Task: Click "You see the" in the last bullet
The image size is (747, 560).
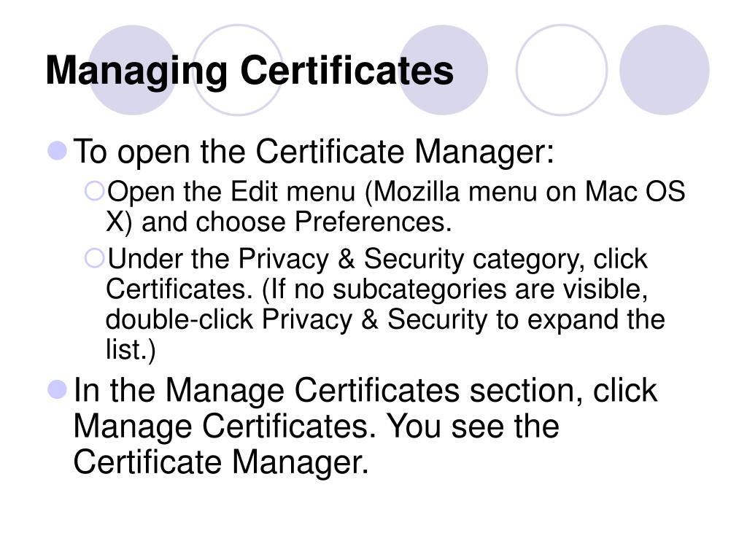Action: click(472, 426)
